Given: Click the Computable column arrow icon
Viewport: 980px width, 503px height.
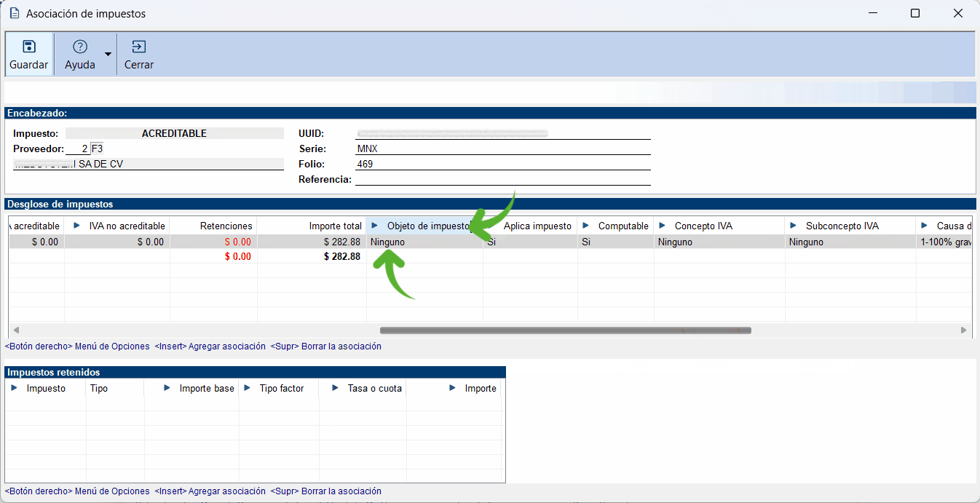Looking at the screenshot, I should point(586,226).
